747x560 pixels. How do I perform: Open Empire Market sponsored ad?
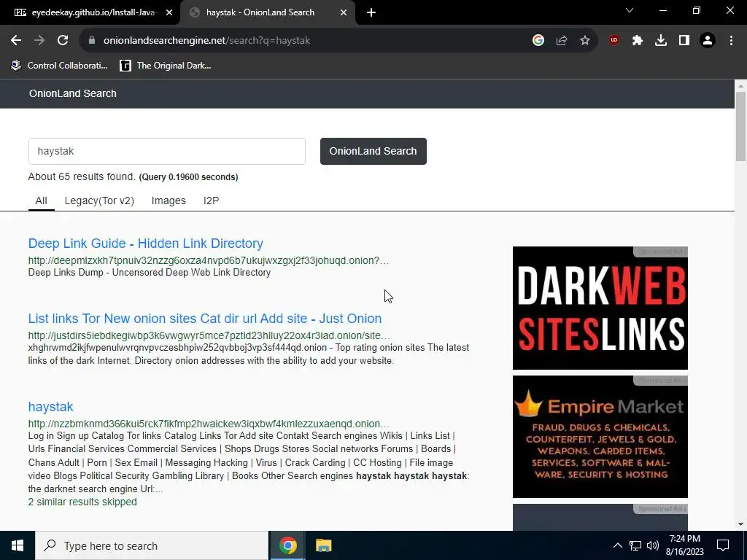(x=600, y=437)
